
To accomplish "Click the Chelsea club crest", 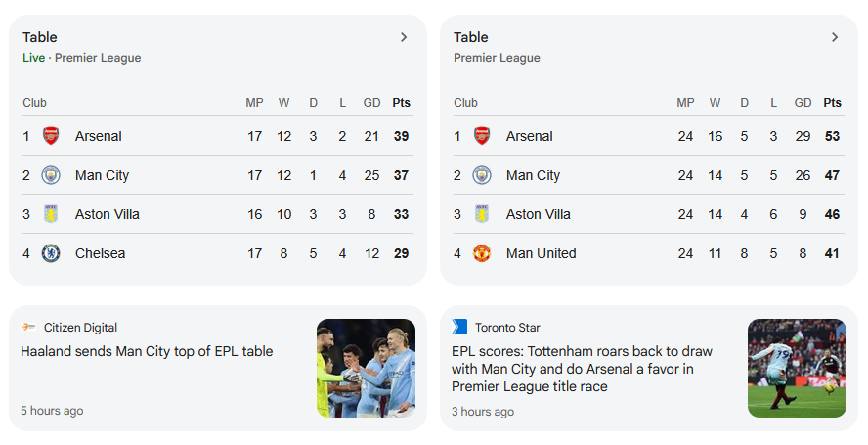I will tap(51, 253).
